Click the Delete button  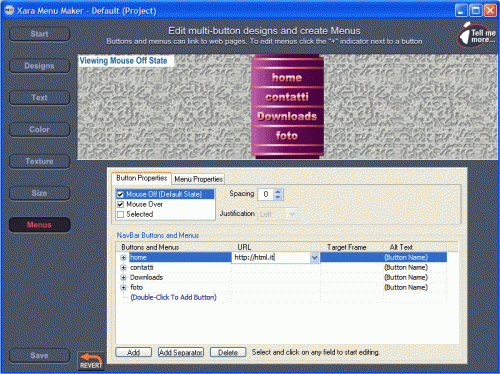[228, 352]
